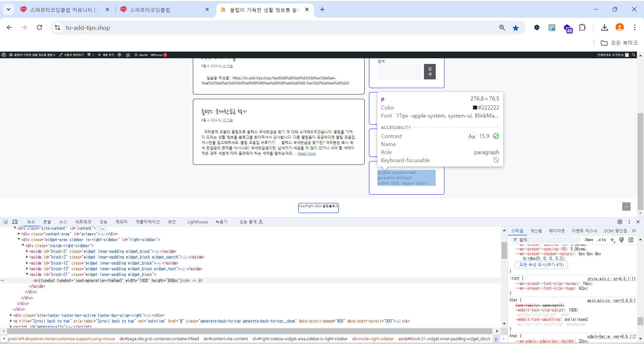644x344 pixels.
Task: Open main.min.css source link
Action: (x=611, y=301)
